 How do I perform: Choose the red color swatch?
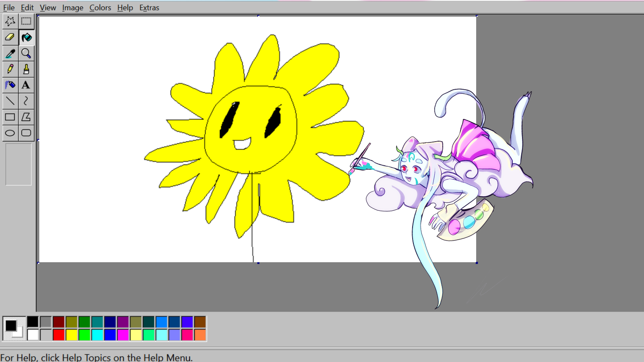59,335
